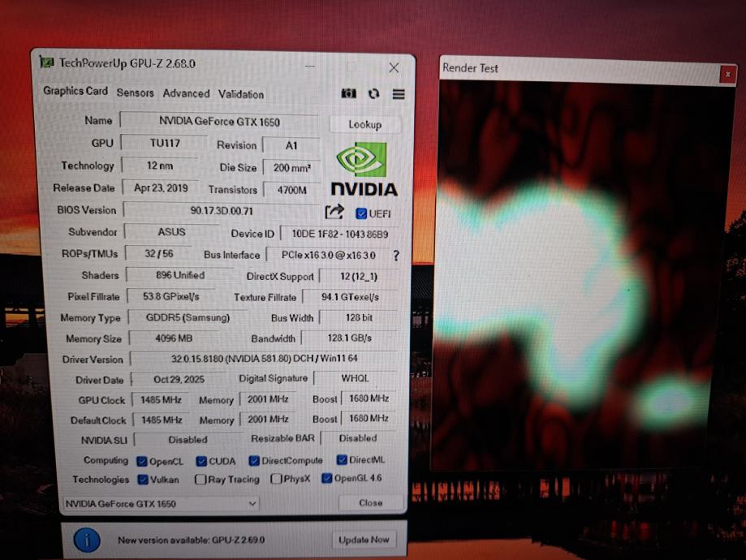
Task: Click the Memory Size 4096 MB value
Action: point(174,338)
